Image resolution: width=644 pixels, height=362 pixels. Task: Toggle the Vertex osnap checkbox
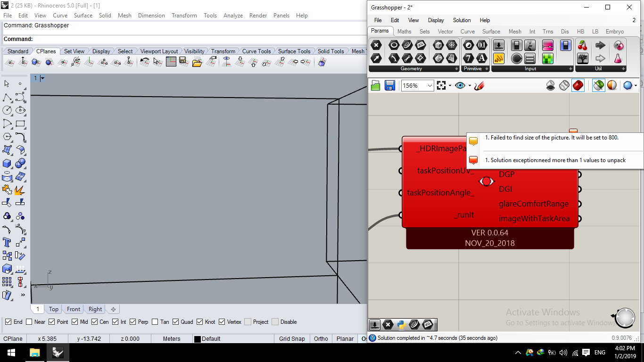[222, 322]
